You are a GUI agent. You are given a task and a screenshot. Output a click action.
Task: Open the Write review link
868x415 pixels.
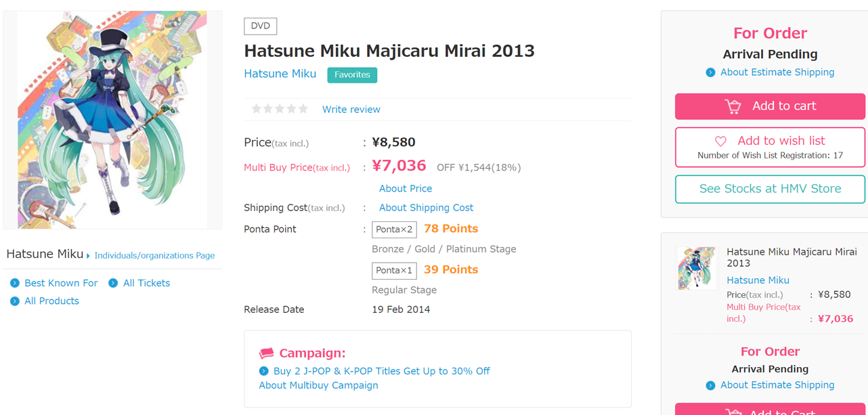click(x=351, y=110)
